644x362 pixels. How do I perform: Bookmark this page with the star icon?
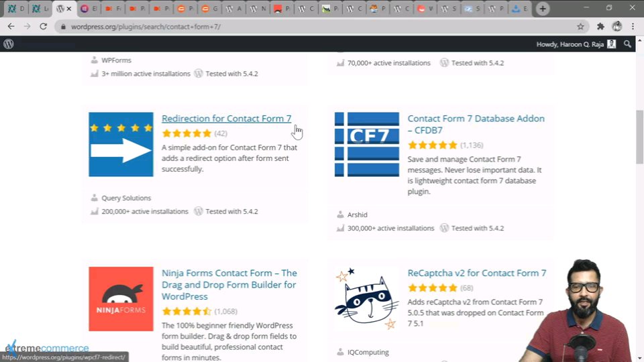click(580, 27)
